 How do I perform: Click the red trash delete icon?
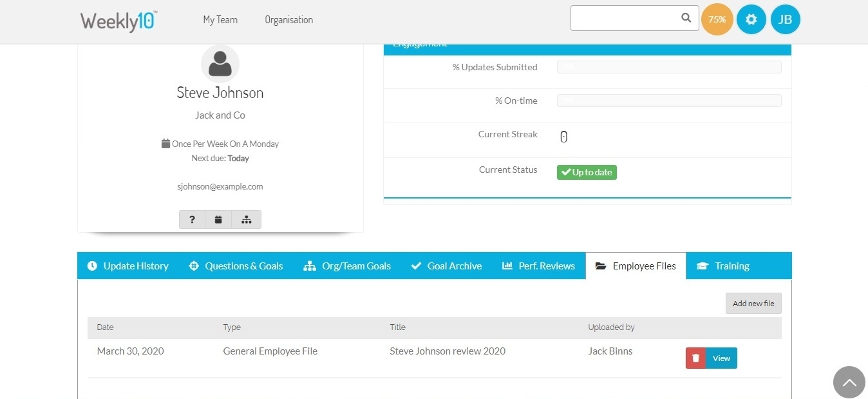(695, 358)
